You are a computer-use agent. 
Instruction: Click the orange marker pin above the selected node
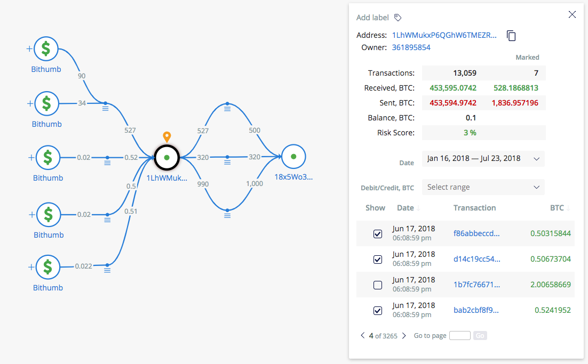166,137
